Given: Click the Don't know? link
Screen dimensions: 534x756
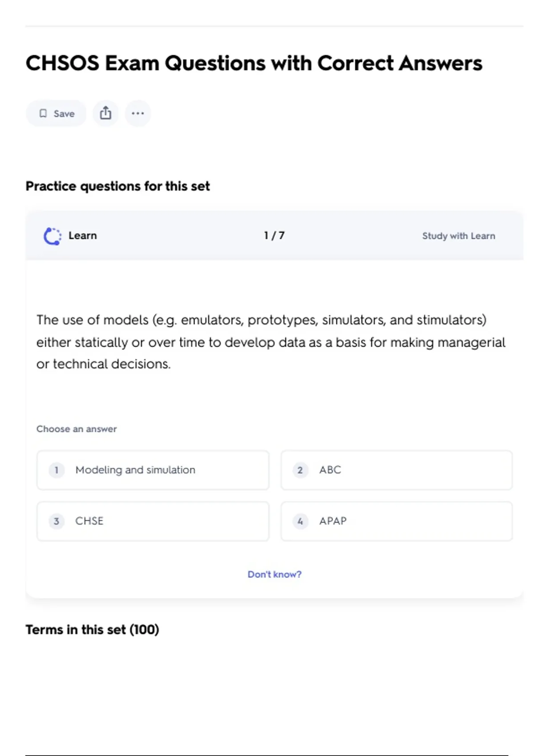Looking at the screenshot, I should pyautogui.click(x=274, y=574).
